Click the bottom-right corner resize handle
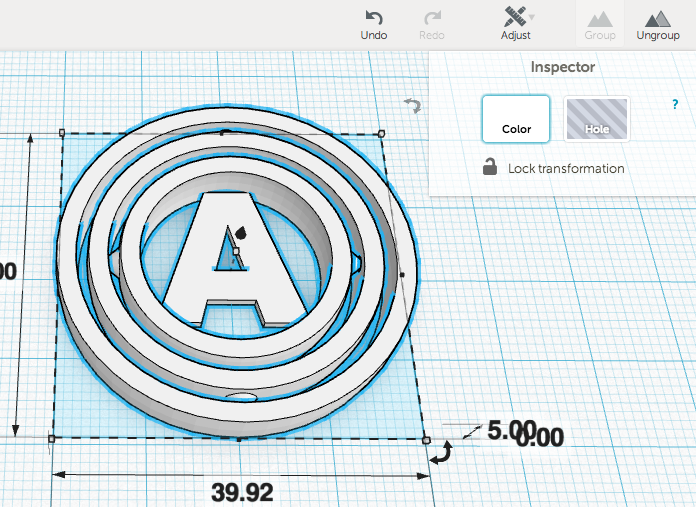Screen dimensions: 696x507 click(x=426, y=439)
